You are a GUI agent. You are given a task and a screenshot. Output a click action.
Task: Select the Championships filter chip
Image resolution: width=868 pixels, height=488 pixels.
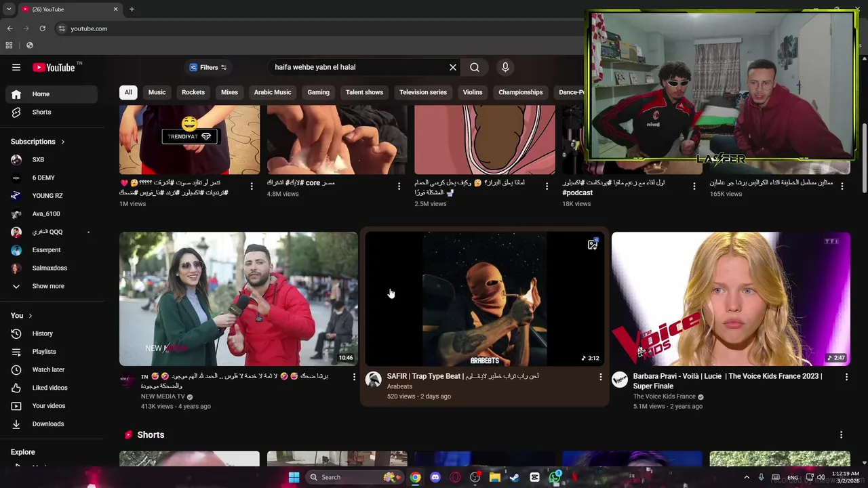point(521,92)
